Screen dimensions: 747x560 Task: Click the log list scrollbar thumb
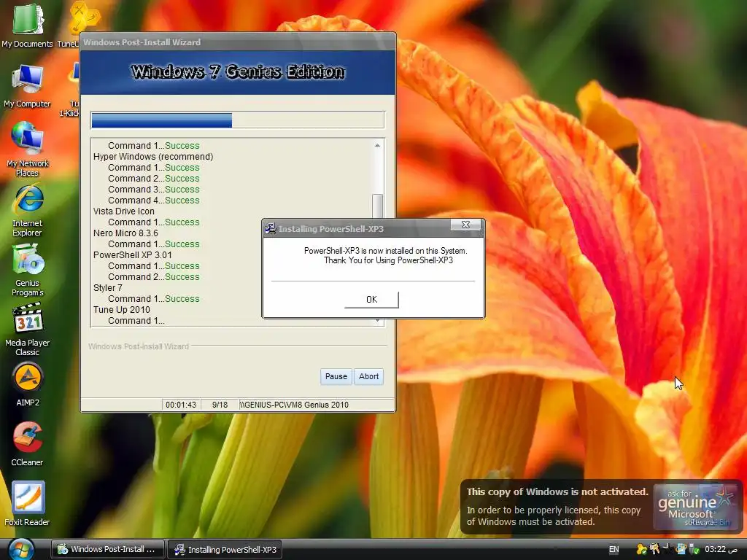tap(377, 206)
